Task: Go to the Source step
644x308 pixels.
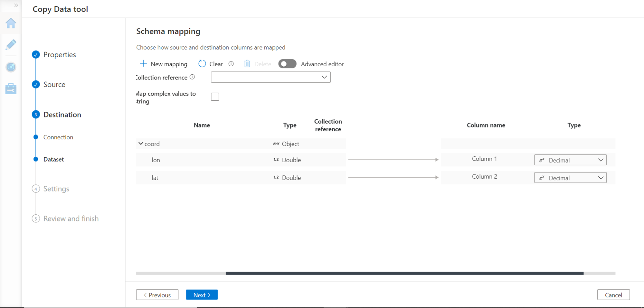Action: click(x=54, y=85)
